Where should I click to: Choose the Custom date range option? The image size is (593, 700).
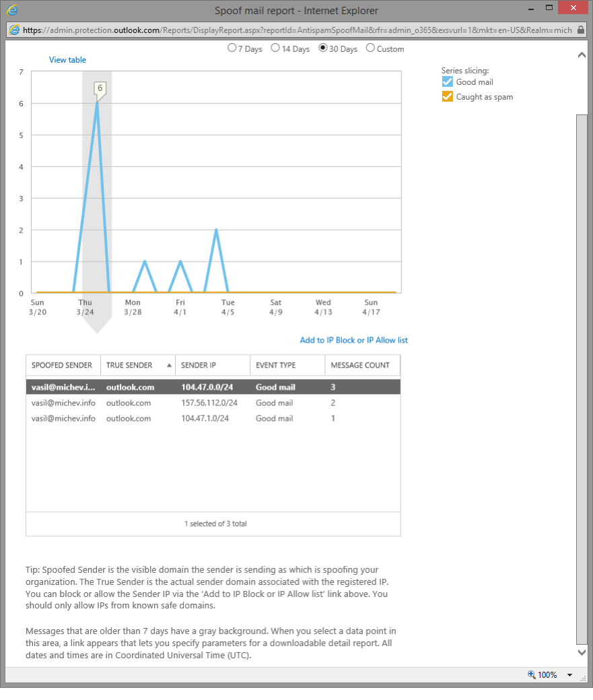pyautogui.click(x=370, y=48)
